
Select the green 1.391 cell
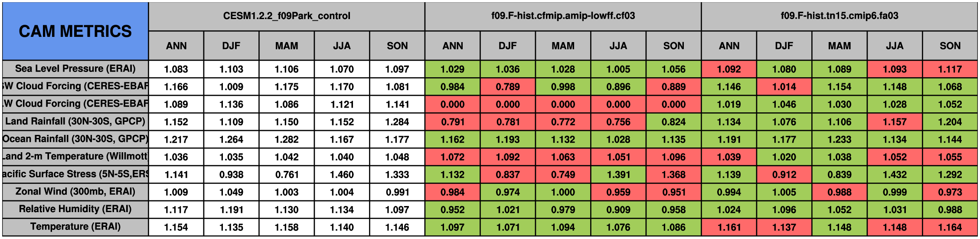(618, 174)
